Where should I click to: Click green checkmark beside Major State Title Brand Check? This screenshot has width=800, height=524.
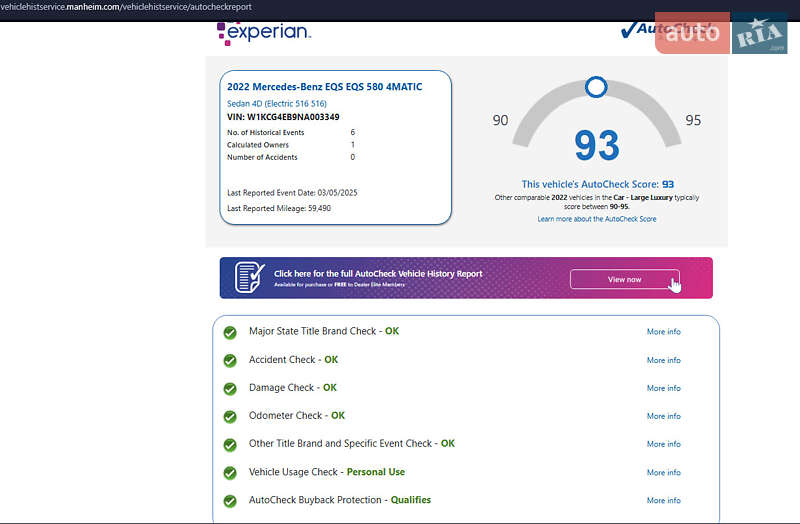pyautogui.click(x=230, y=332)
